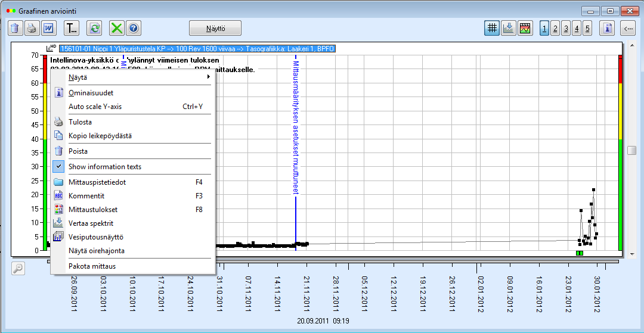Select view number 4 toggle

(577, 29)
